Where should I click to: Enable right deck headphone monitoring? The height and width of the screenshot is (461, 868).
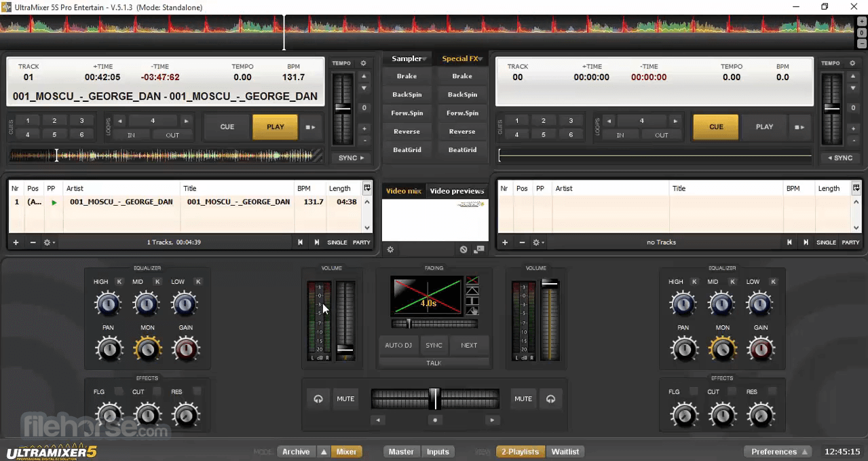(x=550, y=399)
